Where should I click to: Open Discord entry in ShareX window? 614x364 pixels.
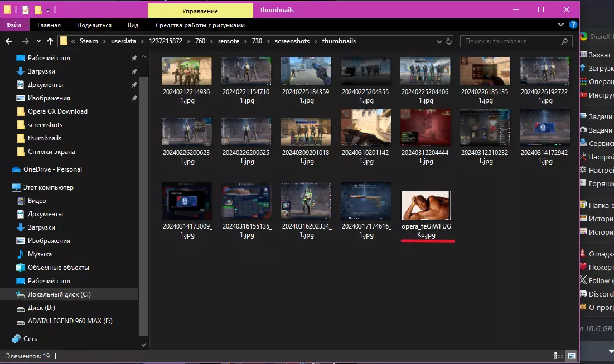pos(596,294)
